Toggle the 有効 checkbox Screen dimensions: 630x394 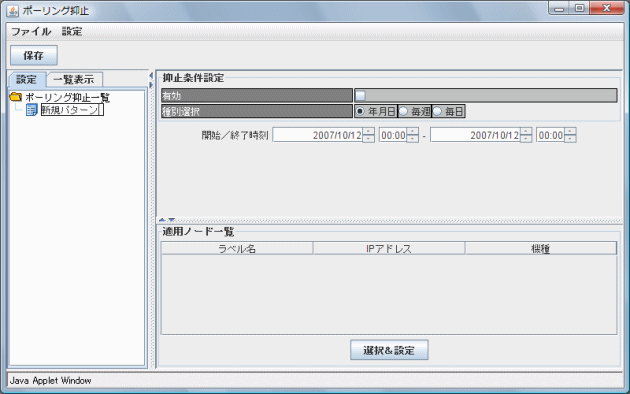(x=360, y=96)
